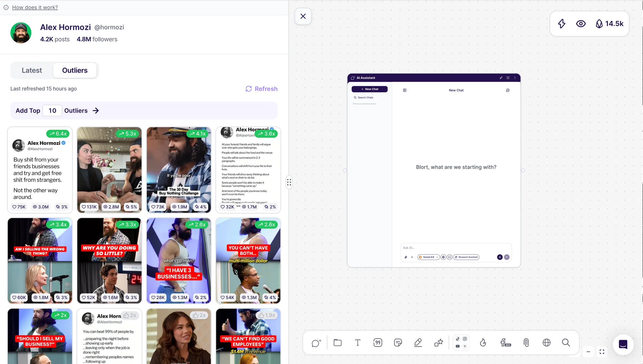Open the magnifier search tool in toolbar
Image resolution: width=643 pixels, height=364 pixels.
pos(566,343)
